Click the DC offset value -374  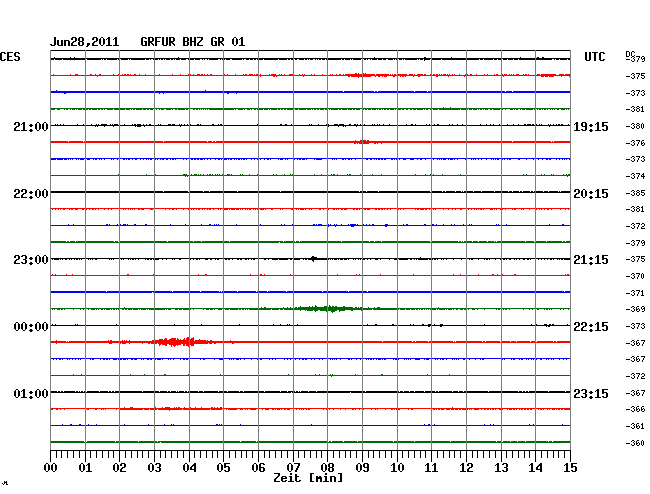(635, 176)
